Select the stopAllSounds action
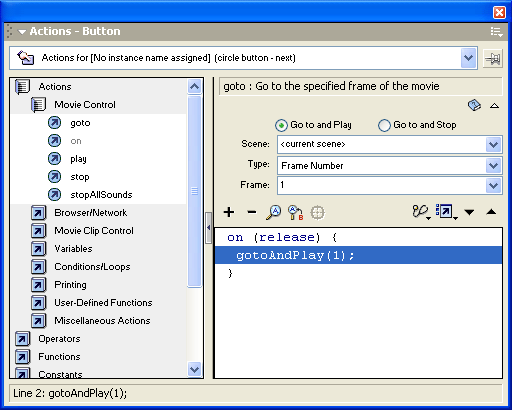This screenshot has width=512, height=410. coord(101,195)
